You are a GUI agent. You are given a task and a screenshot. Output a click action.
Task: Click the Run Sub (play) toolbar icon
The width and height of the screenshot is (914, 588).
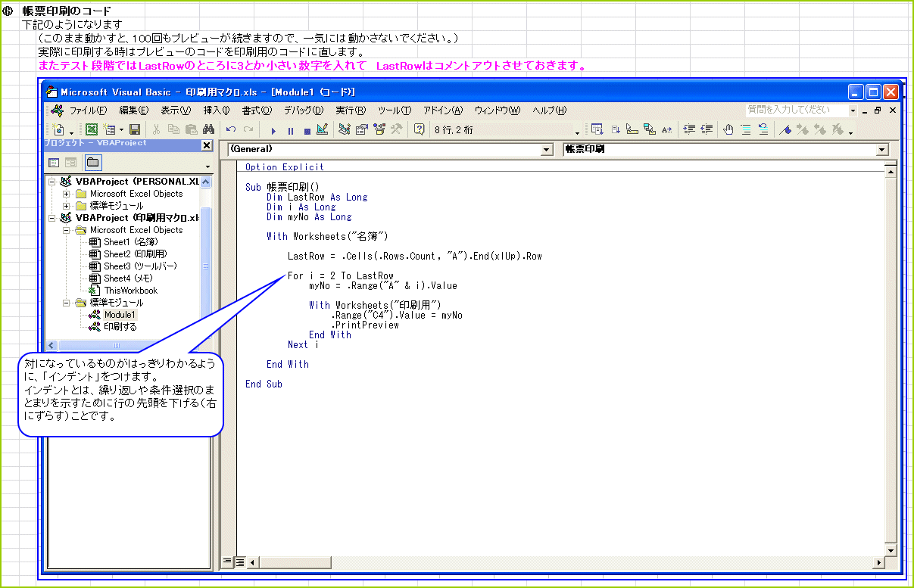point(273,130)
